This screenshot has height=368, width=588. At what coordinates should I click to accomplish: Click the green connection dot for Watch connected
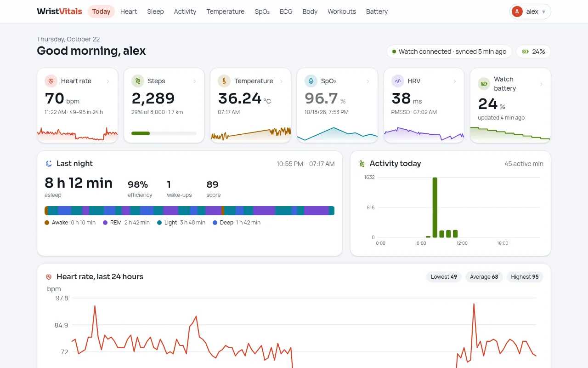[x=394, y=52]
